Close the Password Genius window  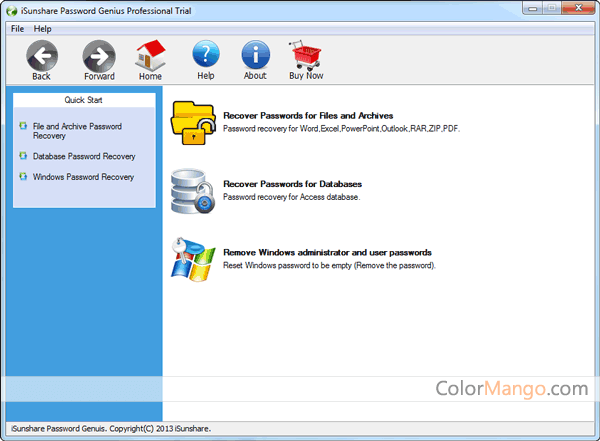pyautogui.click(x=578, y=8)
